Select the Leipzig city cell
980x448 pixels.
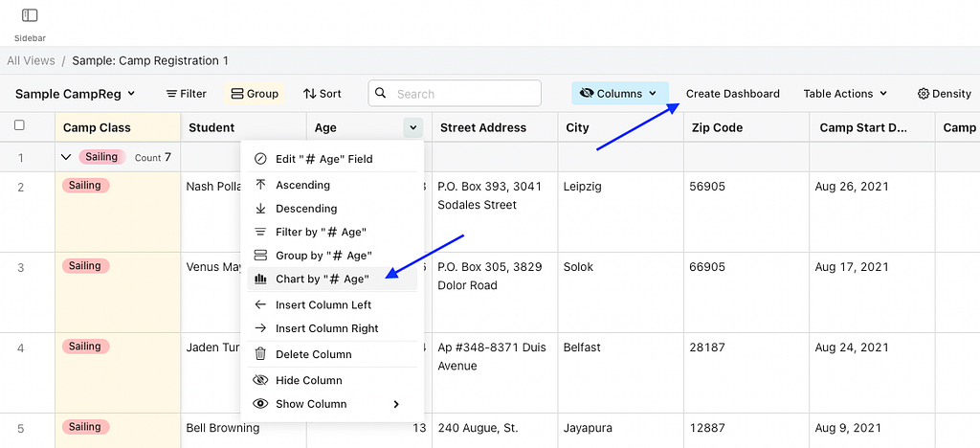620,212
